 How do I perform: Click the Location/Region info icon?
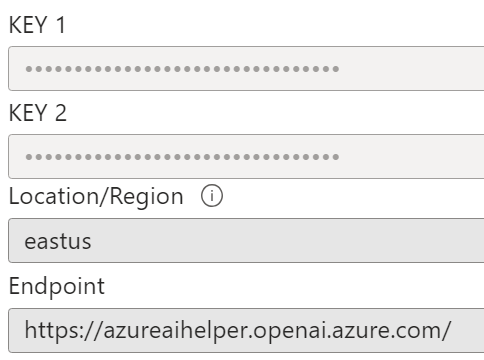(x=212, y=196)
